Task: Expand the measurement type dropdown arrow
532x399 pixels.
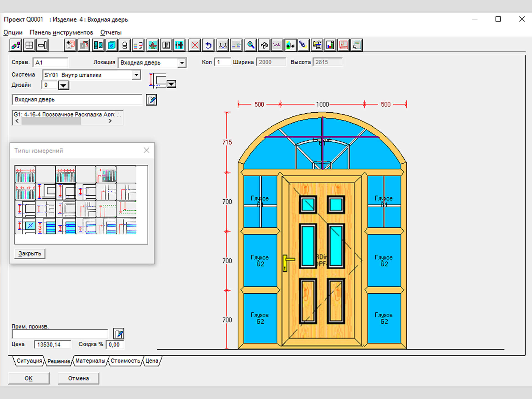Action: click(x=172, y=84)
